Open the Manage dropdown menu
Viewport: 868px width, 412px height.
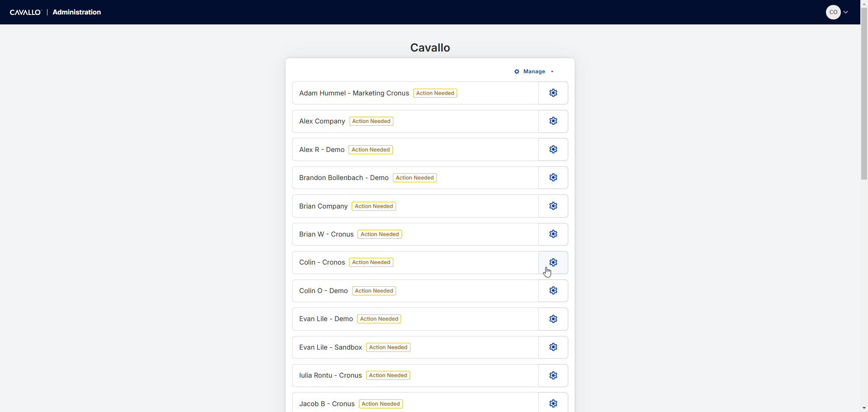click(534, 71)
